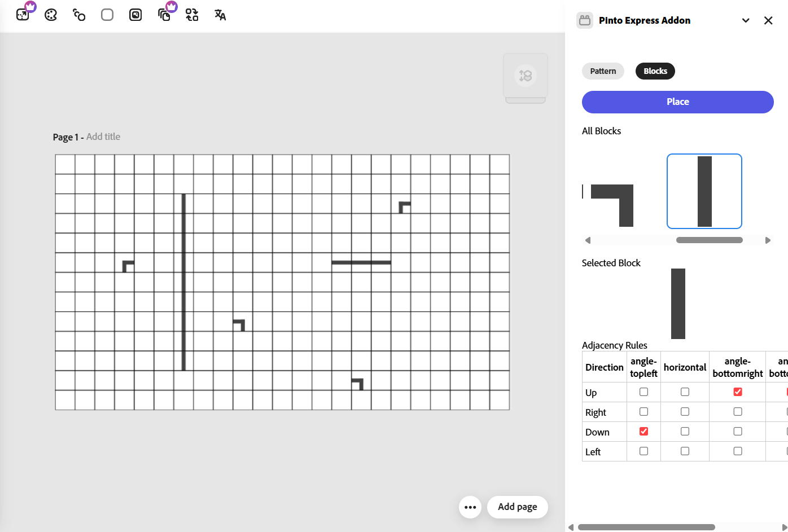The width and height of the screenshot is (788, 532).
Task: Open the Resize tool with crown badge
Action: [23, 15]
